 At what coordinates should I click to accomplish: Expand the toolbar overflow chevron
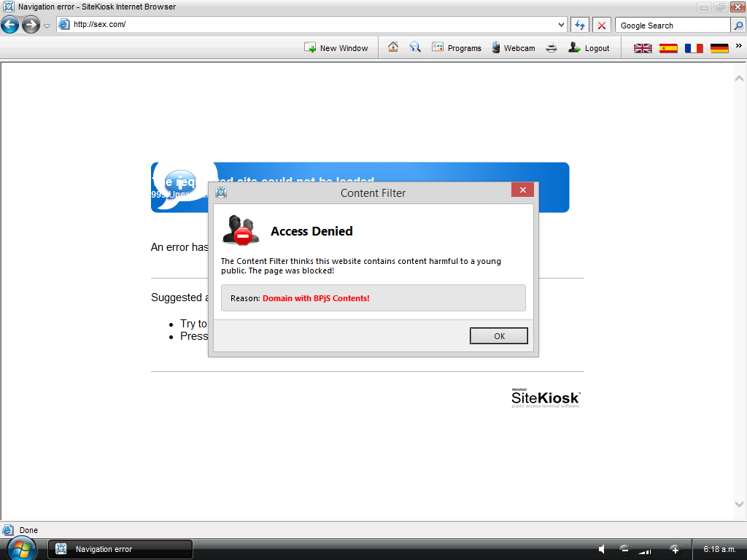[738, 45]
